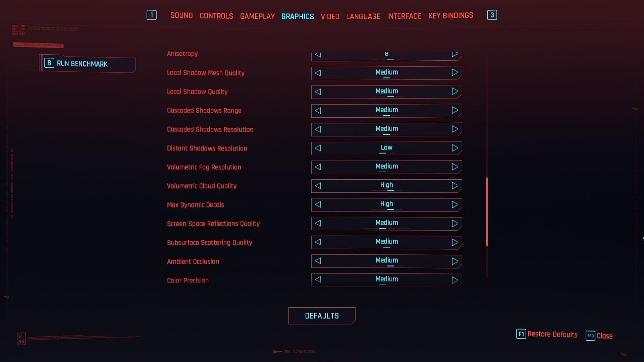This screenshot has height=362, width=644.
Task: Click the DEFAULTS button
Action: pos(322,316)
